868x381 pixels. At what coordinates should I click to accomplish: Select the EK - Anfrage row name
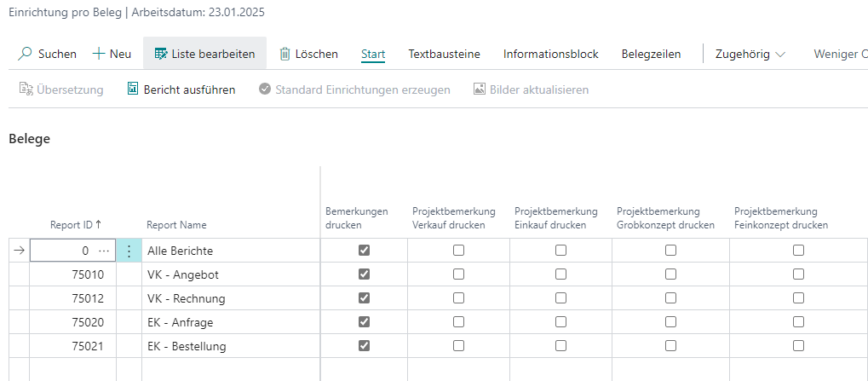pyautogui.click(x=180, y=322)
